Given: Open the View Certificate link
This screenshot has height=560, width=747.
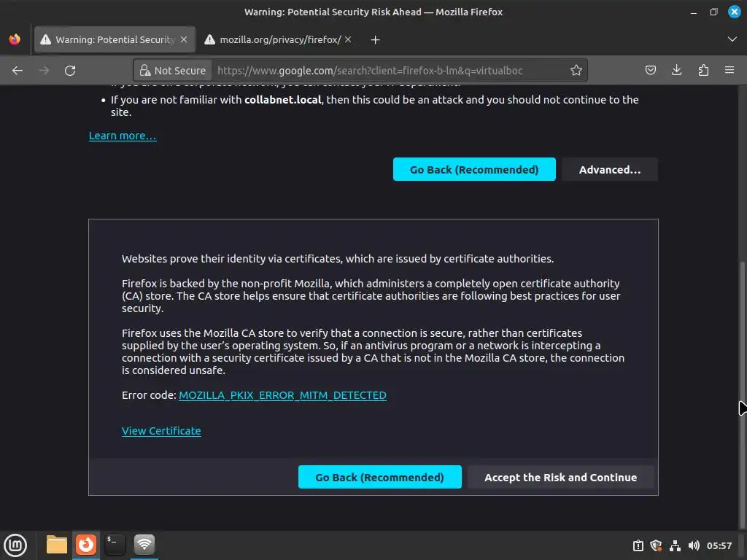Looking at the screenshot, I should (161, 431).
